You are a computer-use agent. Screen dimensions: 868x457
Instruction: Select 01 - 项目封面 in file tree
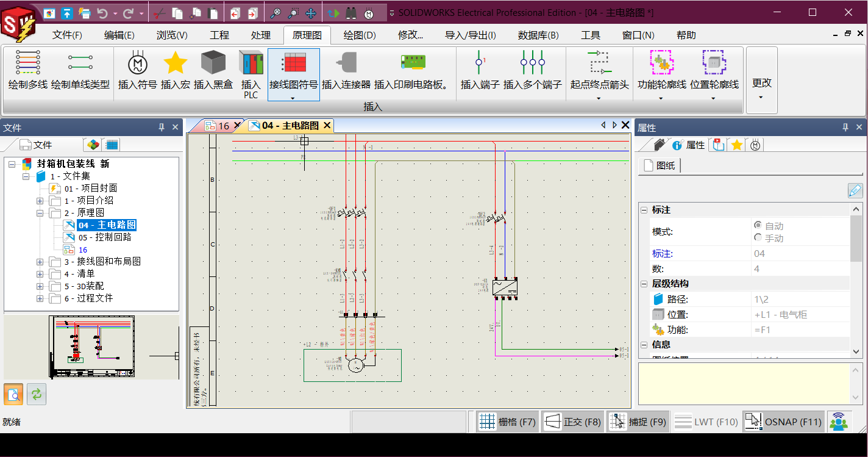click(90, 189)
